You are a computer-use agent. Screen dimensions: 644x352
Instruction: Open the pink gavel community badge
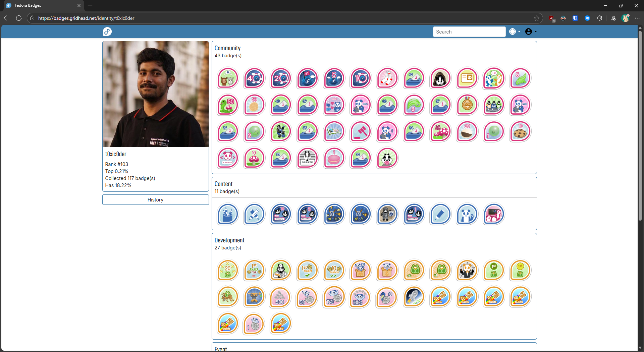tap(361, 132)
